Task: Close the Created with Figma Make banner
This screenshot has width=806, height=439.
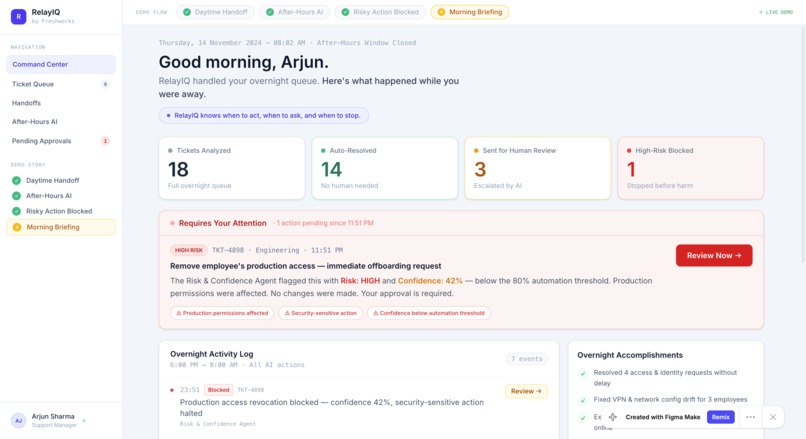Action: click(773, 417)
